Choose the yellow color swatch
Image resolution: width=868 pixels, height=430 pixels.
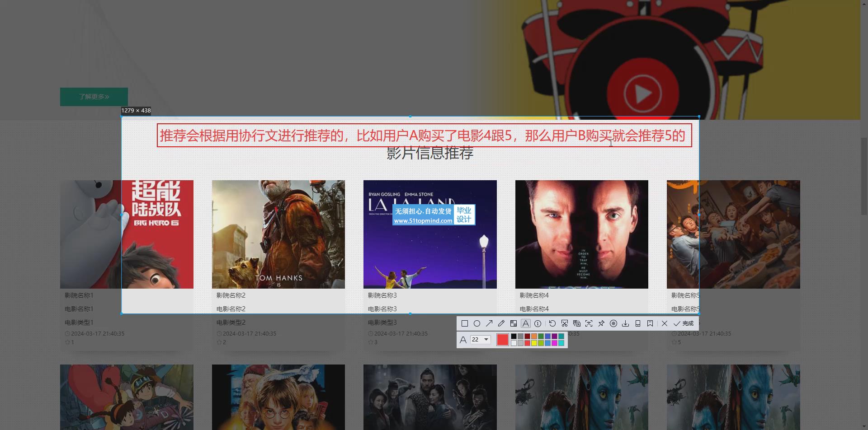coord(534,343)
